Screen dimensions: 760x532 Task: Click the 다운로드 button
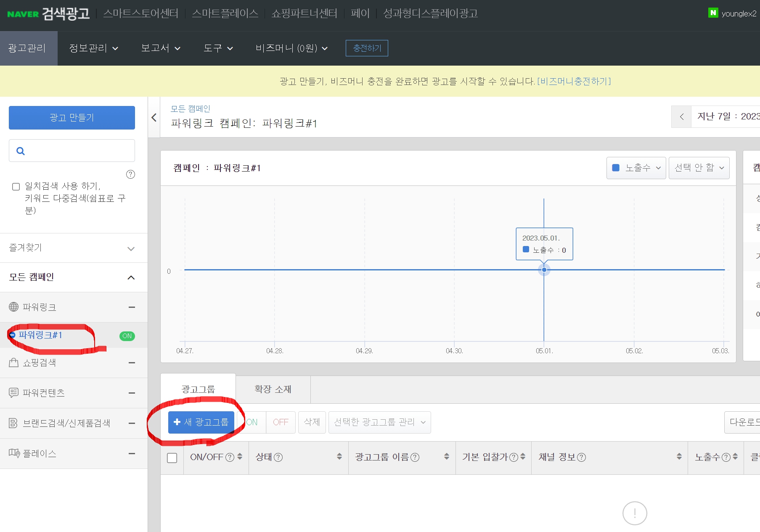click(742, 422)
